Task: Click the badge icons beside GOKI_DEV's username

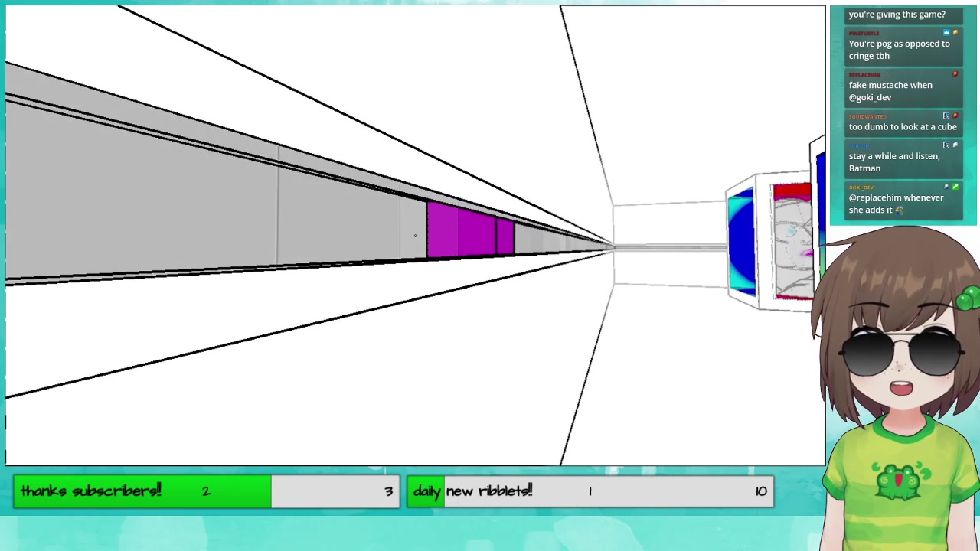Action: tap(950, 187)
